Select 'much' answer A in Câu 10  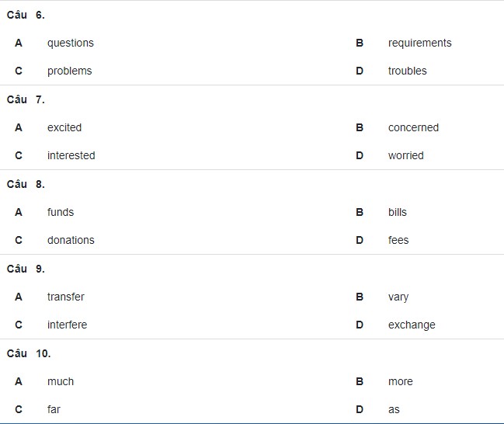tap(61, 381)
